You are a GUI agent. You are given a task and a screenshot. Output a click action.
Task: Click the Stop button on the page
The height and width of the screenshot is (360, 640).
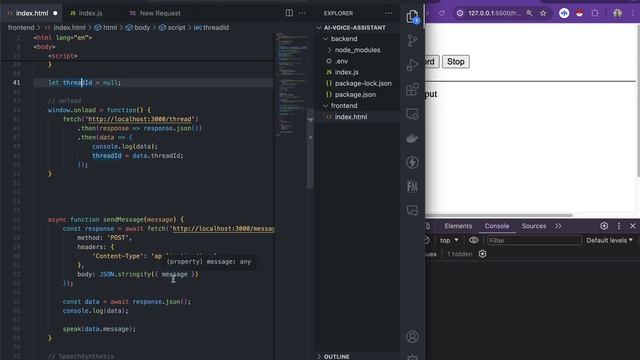click(x=456, y=62)
